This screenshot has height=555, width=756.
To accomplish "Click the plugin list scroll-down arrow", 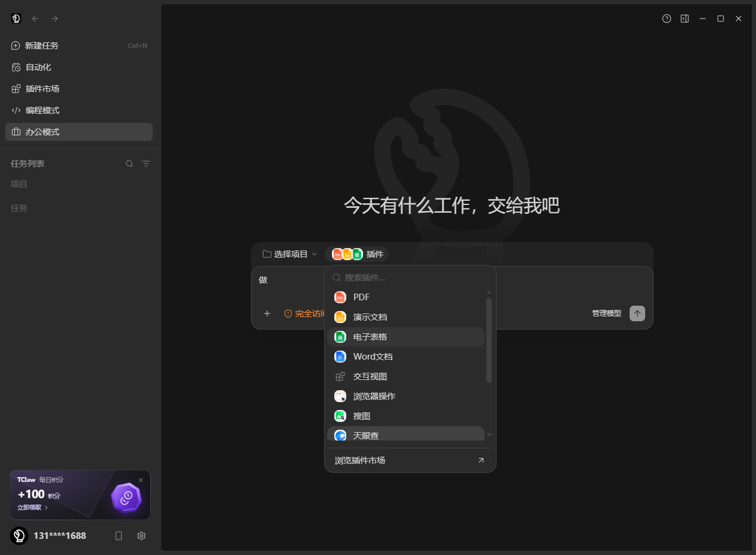I will click(x=489, y=435).
